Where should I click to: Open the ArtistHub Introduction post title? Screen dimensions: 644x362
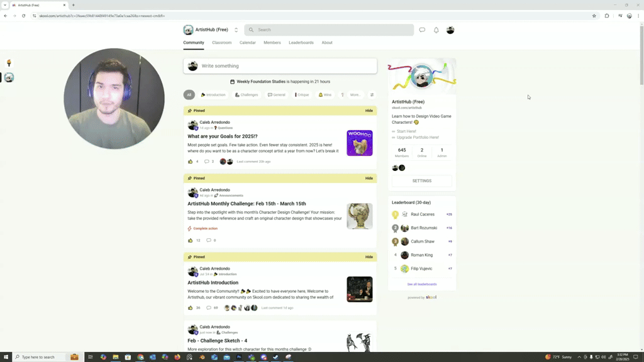point(213,283)
